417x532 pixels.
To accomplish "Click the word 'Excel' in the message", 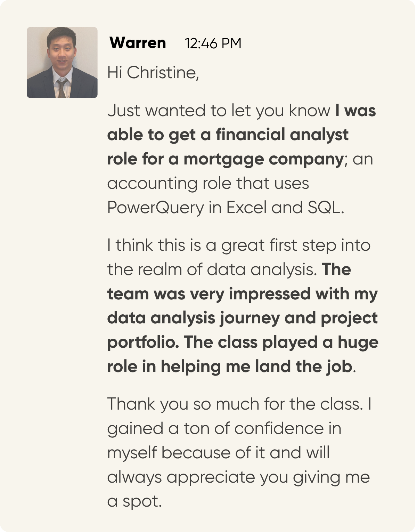I will coord(247,208).
